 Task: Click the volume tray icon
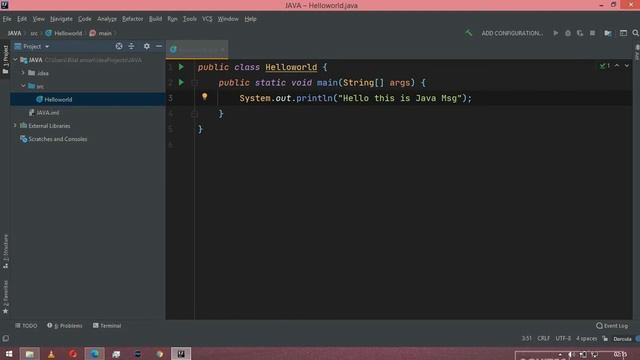click(571, 354)
